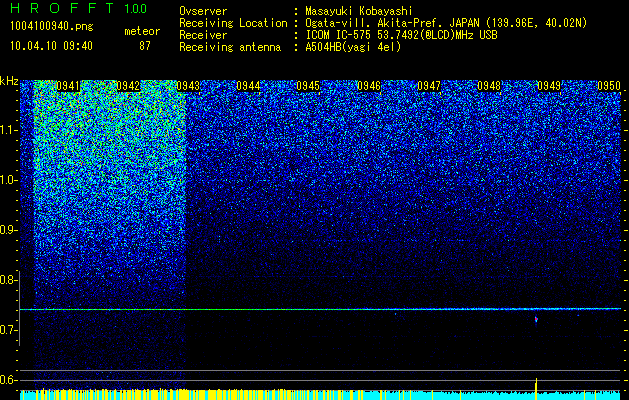Click the 0942 time marker
The height and width of the screenshot is (400, 629).
click(128, 86)
